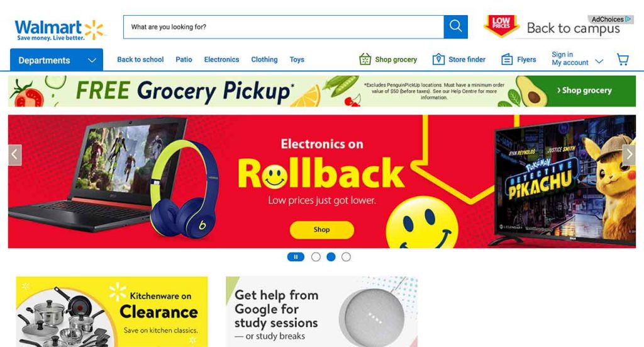Click the Walmart spark logo

[x=94, y=30]
